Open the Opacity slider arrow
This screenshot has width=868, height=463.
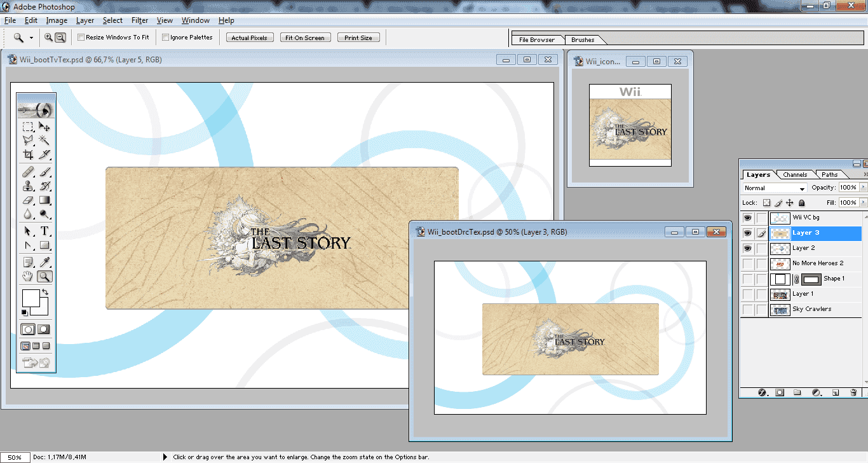click(x=862, y=188)
